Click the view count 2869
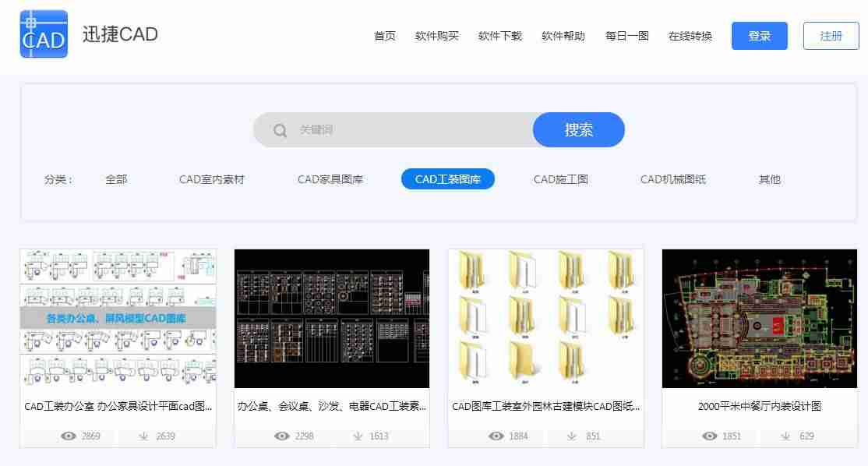Image resolution: width=868 pixels, height=466 pixels. click(x=91, y=436)
